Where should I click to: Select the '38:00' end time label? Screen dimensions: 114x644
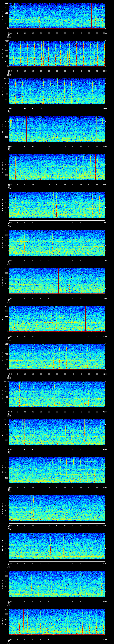105,260
